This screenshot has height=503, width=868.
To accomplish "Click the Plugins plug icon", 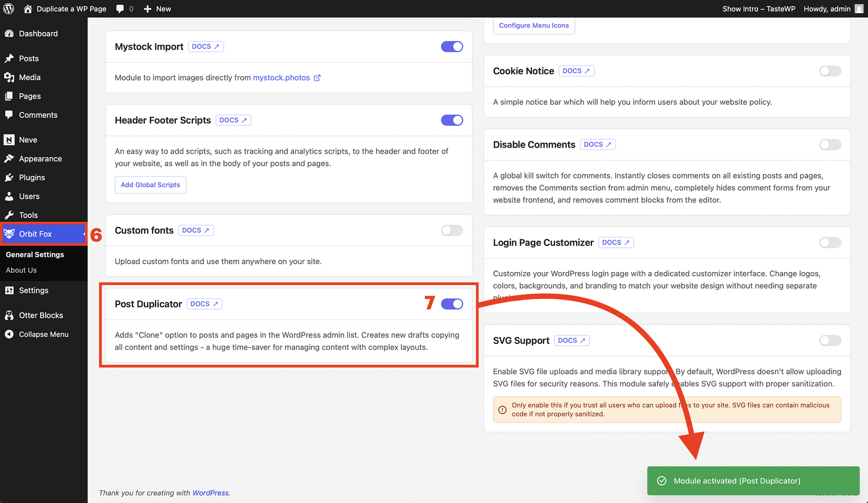I will (9, 177).
